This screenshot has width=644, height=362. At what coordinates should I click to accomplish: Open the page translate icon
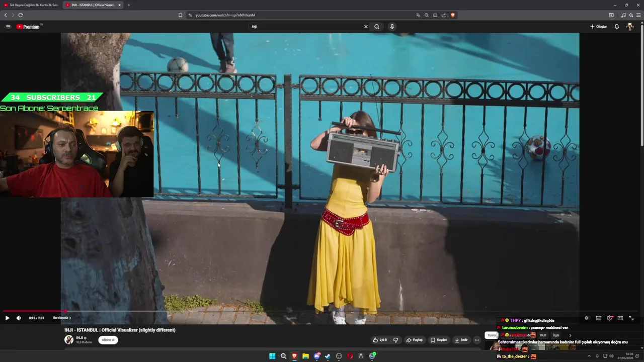tap(418, 15)
